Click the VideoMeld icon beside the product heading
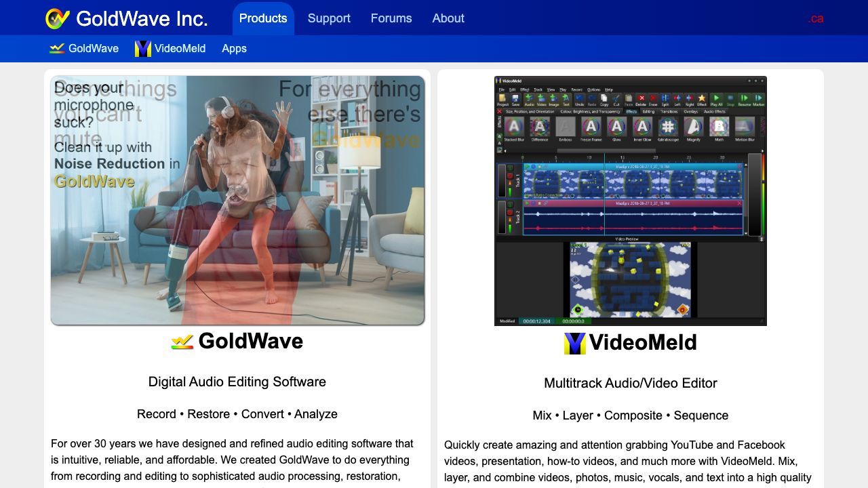Image resolution: width=868 pixels, height=488 pixels. 575,343
